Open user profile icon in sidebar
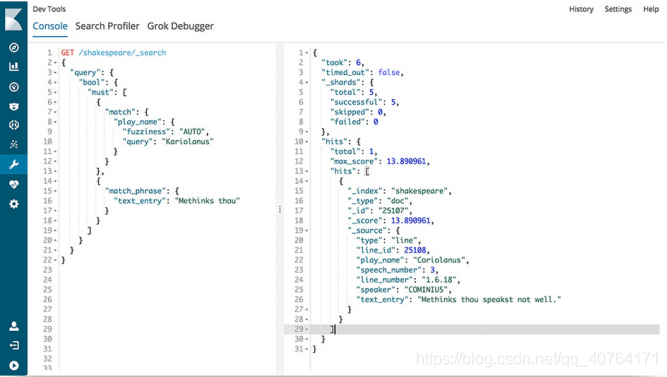The image size is (667, 377). pos(14,326)
